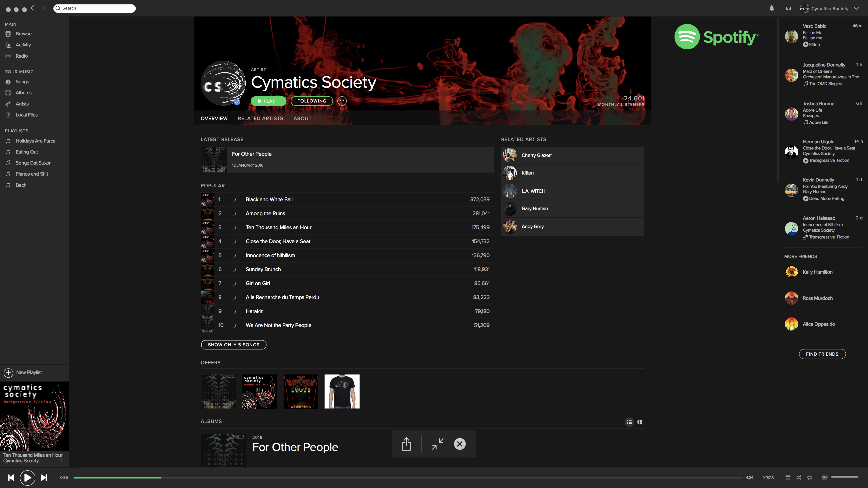
Task: Go back with the left arrow
Action: point(32,8)
